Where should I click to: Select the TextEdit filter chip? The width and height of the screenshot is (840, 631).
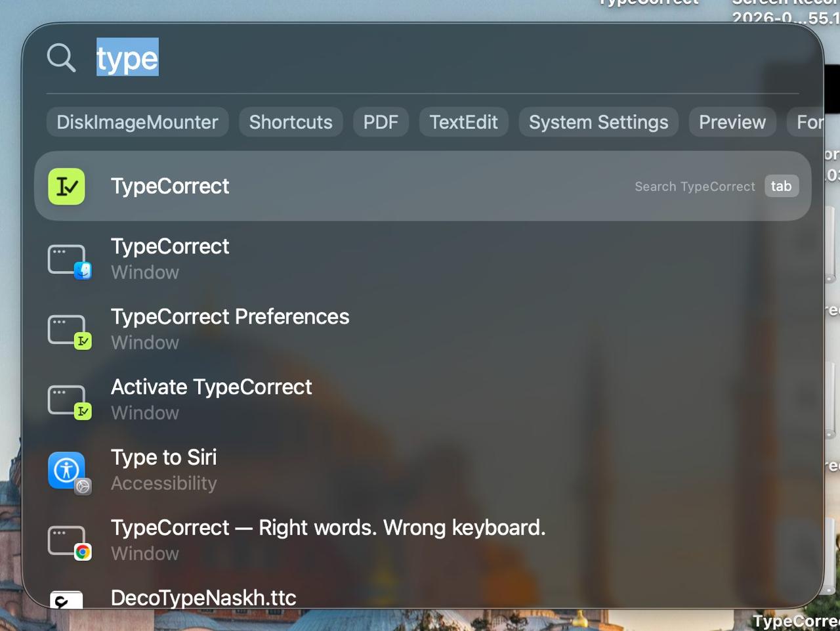463,122
